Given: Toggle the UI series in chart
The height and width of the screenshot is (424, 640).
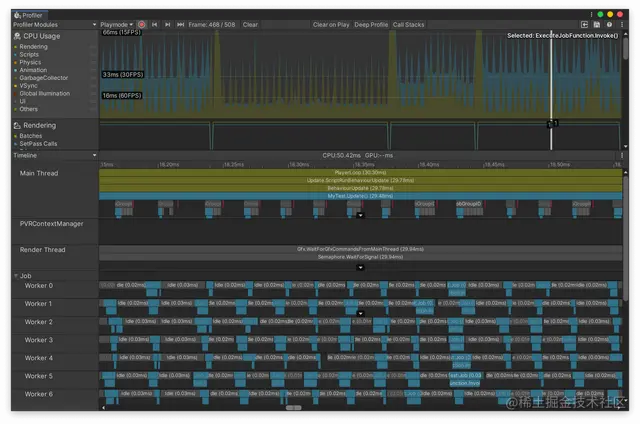Looking at the screenshot, I should [x=16, y=101].
